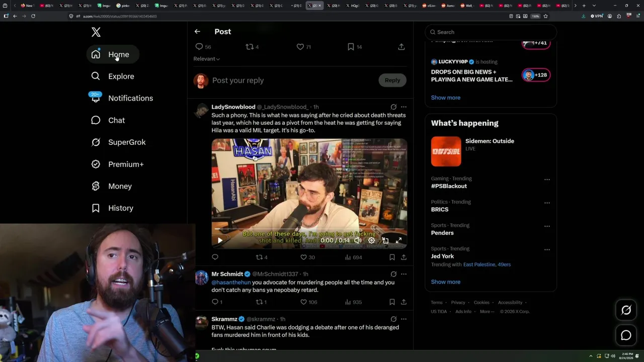The width and height of the screenshot is (644, 362).
Task: Open the Sidemen: Outside live event
Action: click(491, 151)
